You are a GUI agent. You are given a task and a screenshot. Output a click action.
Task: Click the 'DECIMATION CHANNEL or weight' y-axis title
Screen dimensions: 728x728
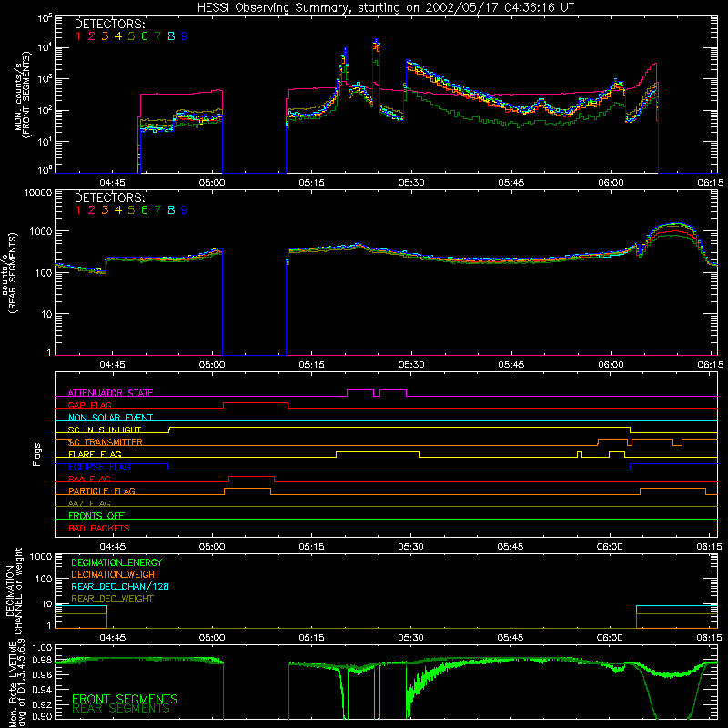14,591
